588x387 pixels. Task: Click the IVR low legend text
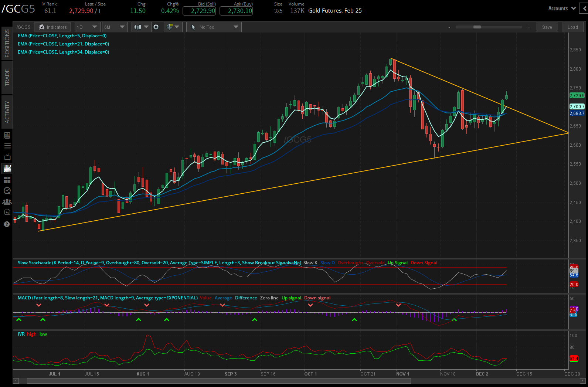coord(43,334)
